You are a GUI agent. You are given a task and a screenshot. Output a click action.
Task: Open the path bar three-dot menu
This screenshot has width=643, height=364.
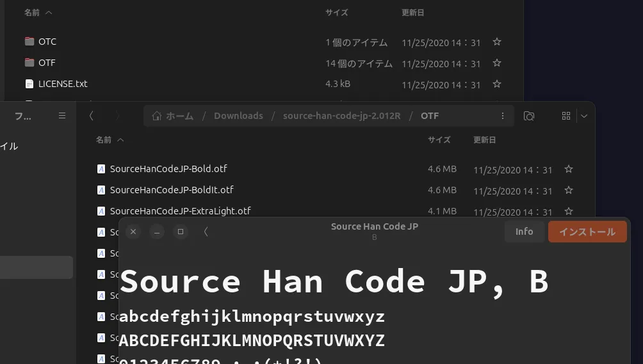[502, 116]
